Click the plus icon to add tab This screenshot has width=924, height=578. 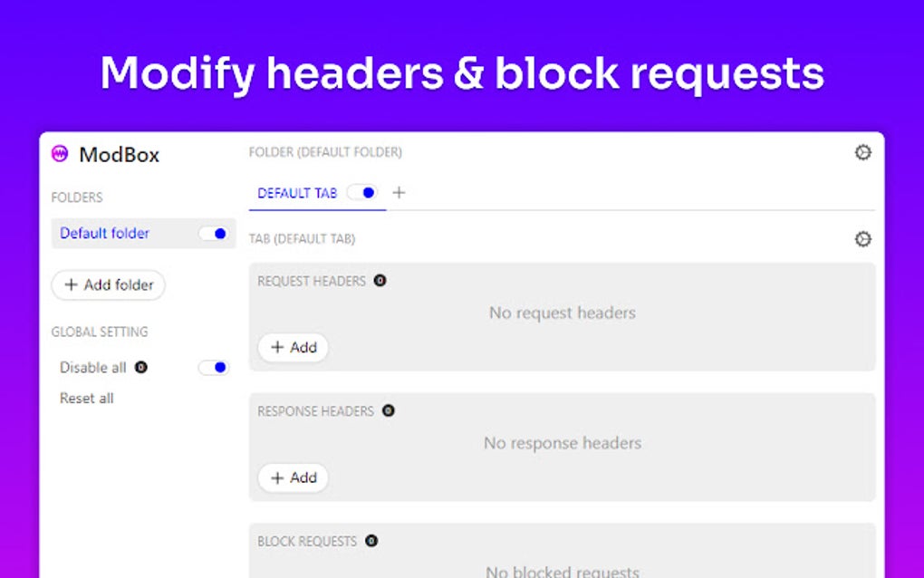coord(399,193)
